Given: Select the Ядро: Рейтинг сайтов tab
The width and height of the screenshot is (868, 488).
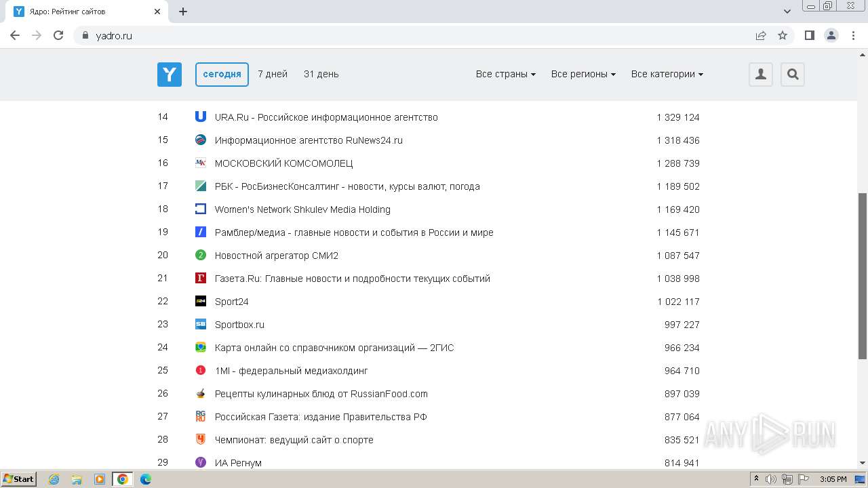Looking at the screenshot, I should click(x=88, y=12).
